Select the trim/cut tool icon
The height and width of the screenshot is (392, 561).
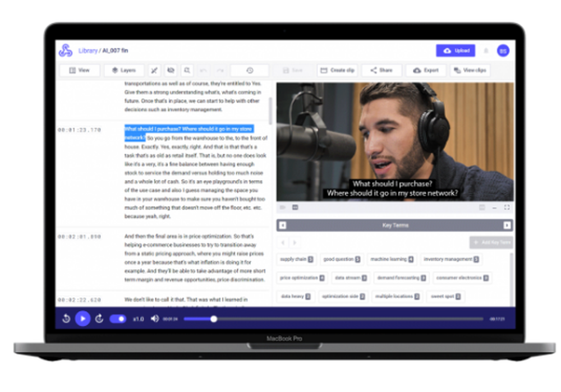pos(154,70)
